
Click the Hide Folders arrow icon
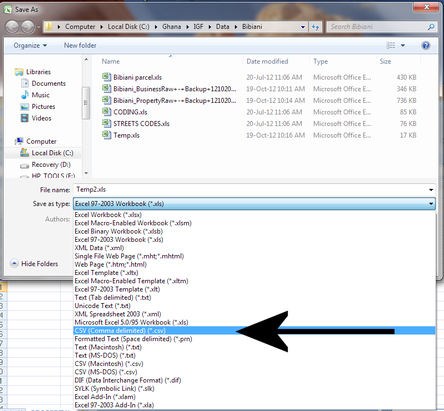(14, 264)
